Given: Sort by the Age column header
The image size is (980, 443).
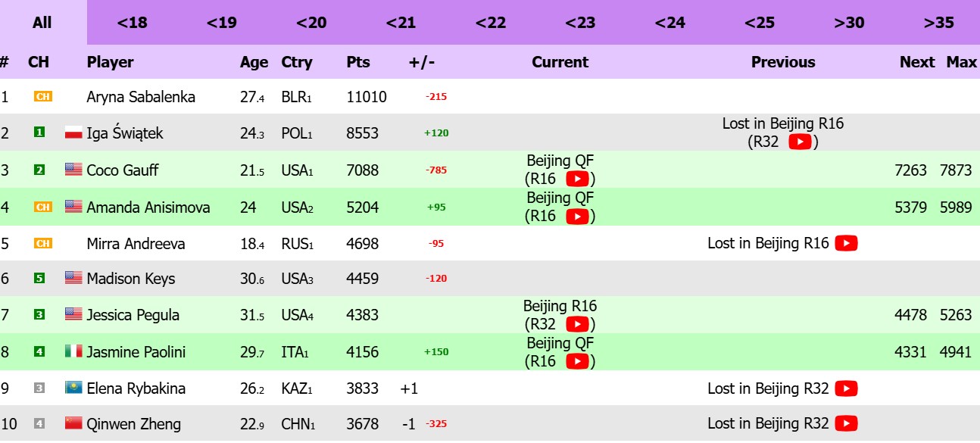Looking at the screenshot, I should 254,62.
